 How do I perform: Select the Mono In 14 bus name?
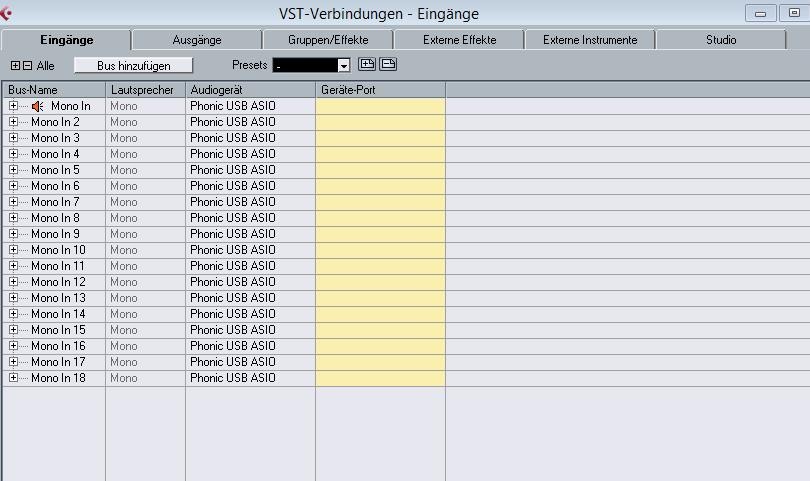click(58, 314)
